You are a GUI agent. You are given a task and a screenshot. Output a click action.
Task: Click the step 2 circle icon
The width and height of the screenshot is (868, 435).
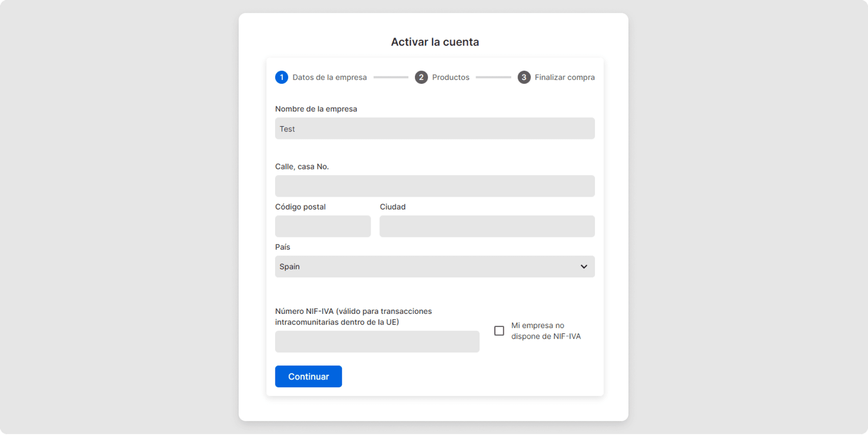[x=421, y=77]
